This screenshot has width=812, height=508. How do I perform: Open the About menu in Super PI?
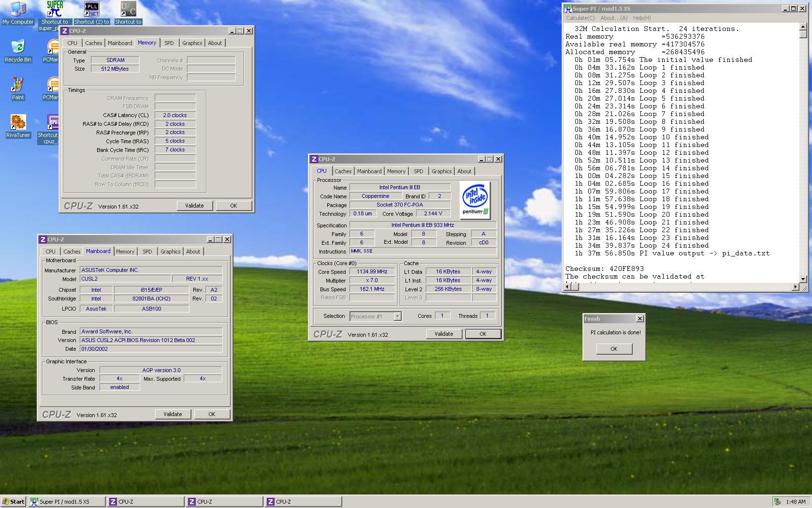[614, 18]
